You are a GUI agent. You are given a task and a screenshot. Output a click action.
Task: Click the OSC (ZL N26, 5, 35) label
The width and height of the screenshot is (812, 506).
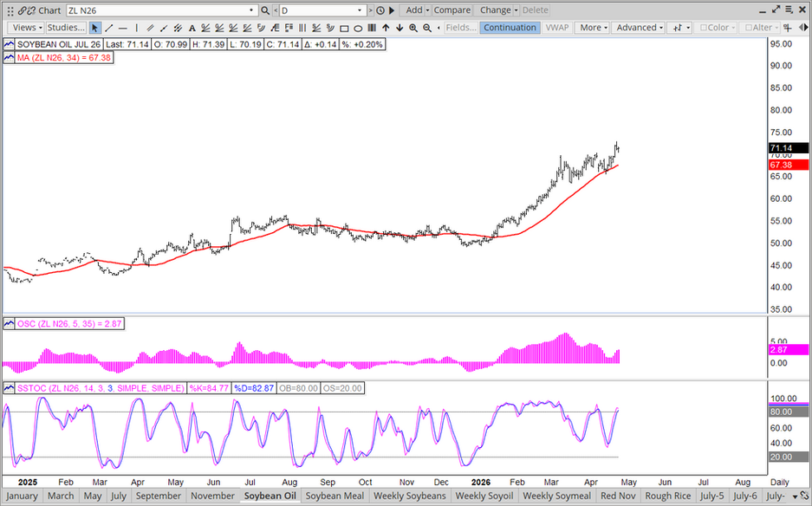coord(69,324)
